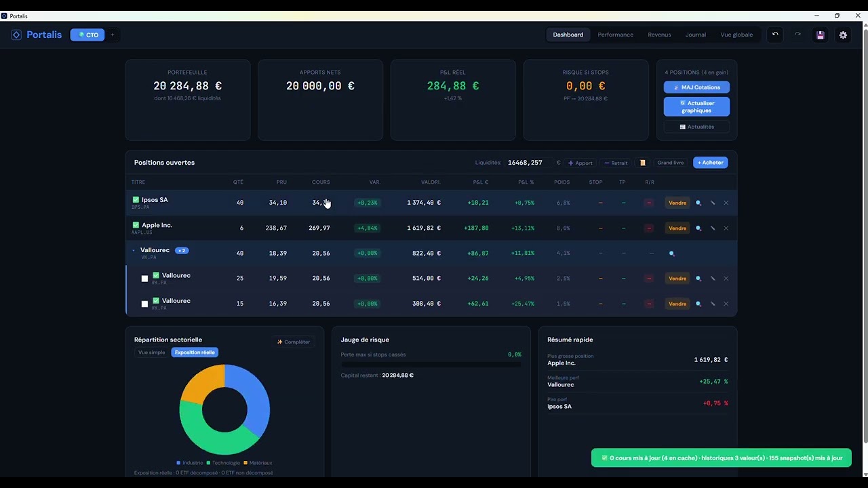Open the Grand livre
This screenshot has width=868, height=488.
coord(671,163)
